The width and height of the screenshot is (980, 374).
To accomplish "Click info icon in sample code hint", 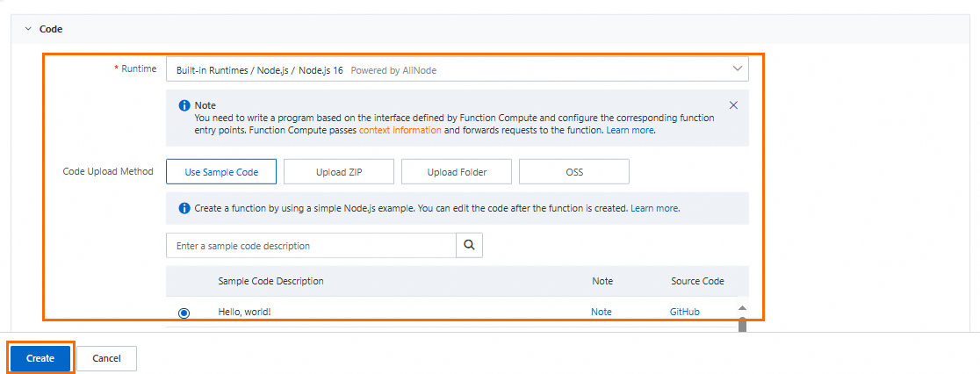I will pos(184,209).
